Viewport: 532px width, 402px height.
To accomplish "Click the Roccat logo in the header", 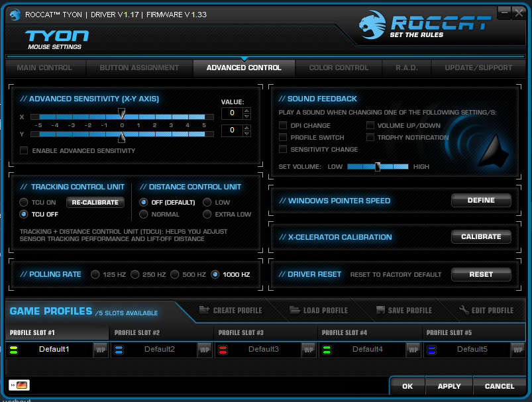I will click(424, 25).
